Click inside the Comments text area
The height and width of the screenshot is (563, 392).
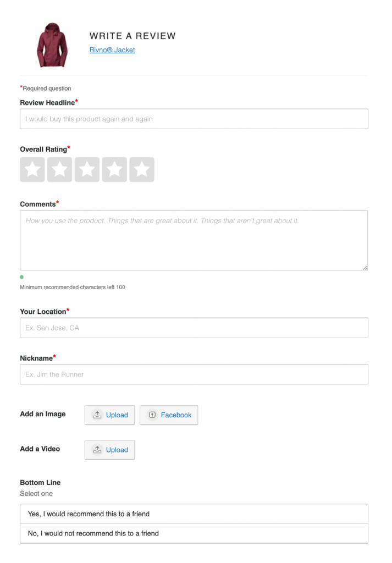click(194, 239)
